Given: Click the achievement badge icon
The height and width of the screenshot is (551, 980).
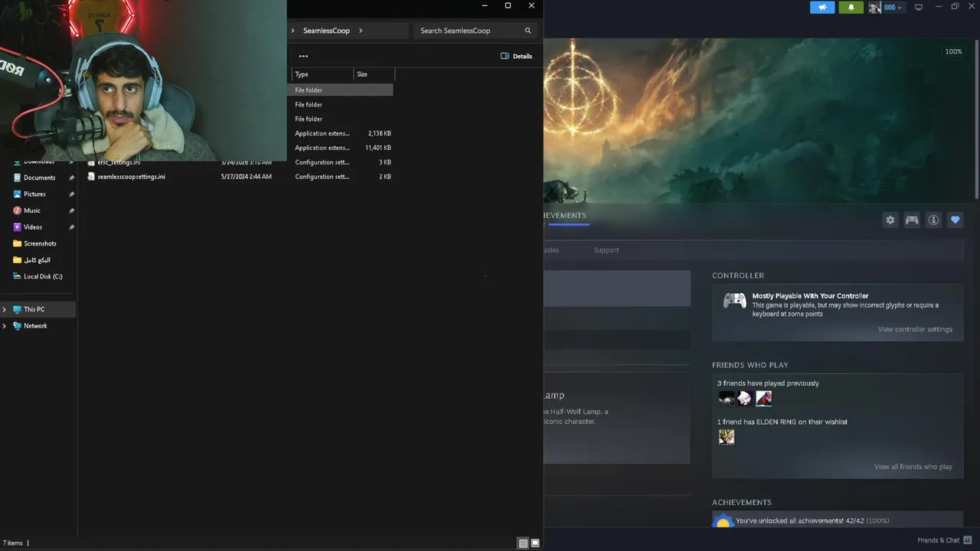Looking at the screenshot, I should pyautogui.click(x=723, y=522).
